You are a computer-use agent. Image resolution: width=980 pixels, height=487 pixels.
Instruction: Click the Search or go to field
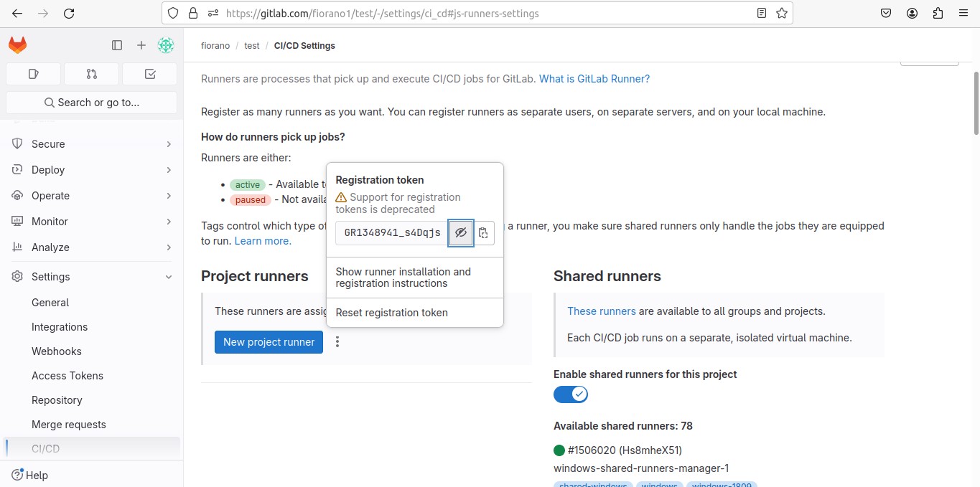pos(92,103)
